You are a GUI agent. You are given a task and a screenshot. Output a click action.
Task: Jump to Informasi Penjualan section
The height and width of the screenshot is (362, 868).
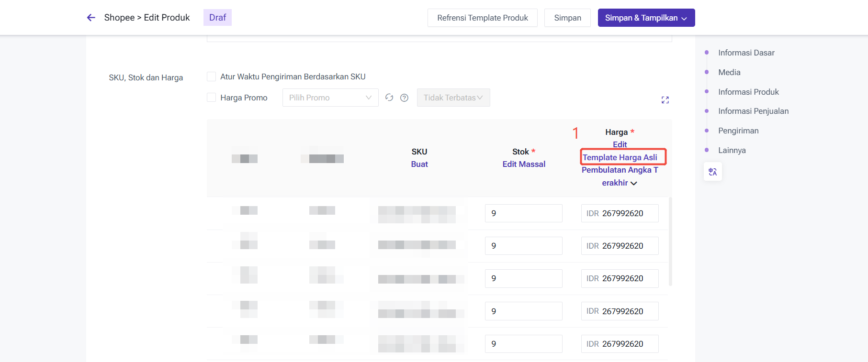(x=753, y=111)
